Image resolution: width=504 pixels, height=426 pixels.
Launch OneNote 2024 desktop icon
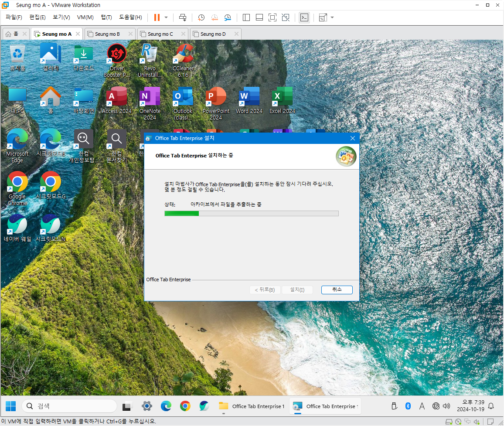(x=150, y=104)
